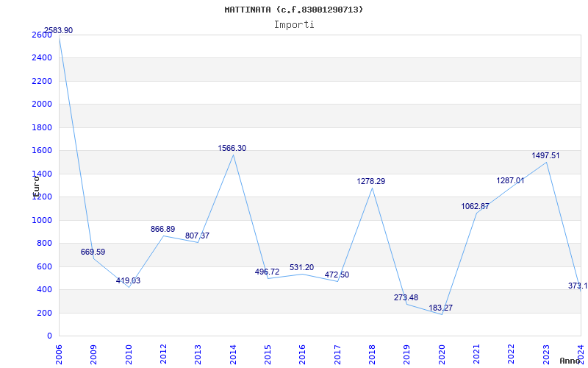Select the 273.48 data label

tap(406, 298)
